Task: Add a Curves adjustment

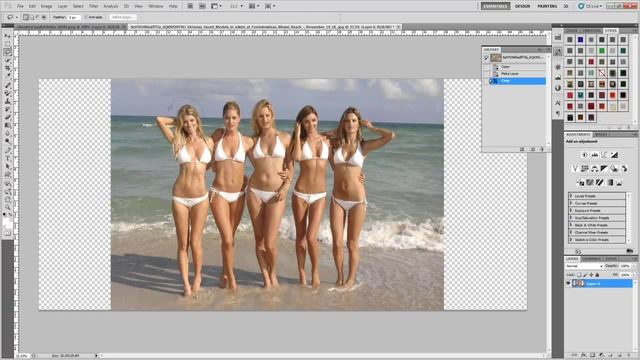Action: coord(604,155)
